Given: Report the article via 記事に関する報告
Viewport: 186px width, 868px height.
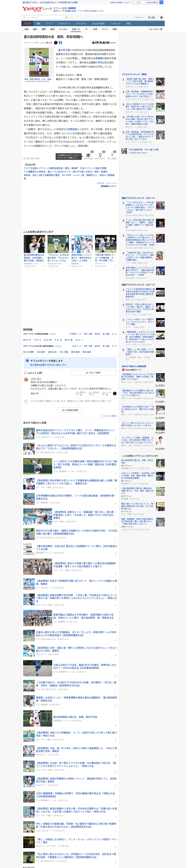Looking at the screenshot, I should (31, 158).
